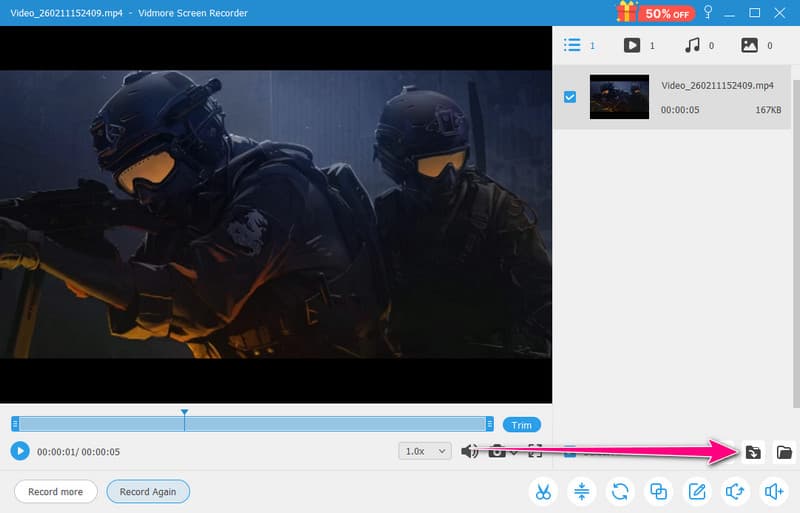This screenshot has height=513, width=800.
Task: Expand the 1.0x playback speed dropdown
Action: [x=425, y=451]
